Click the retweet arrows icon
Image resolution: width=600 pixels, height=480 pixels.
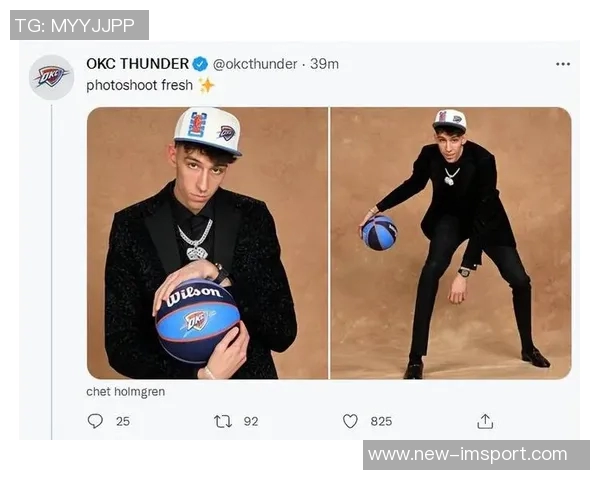point(222,421)
